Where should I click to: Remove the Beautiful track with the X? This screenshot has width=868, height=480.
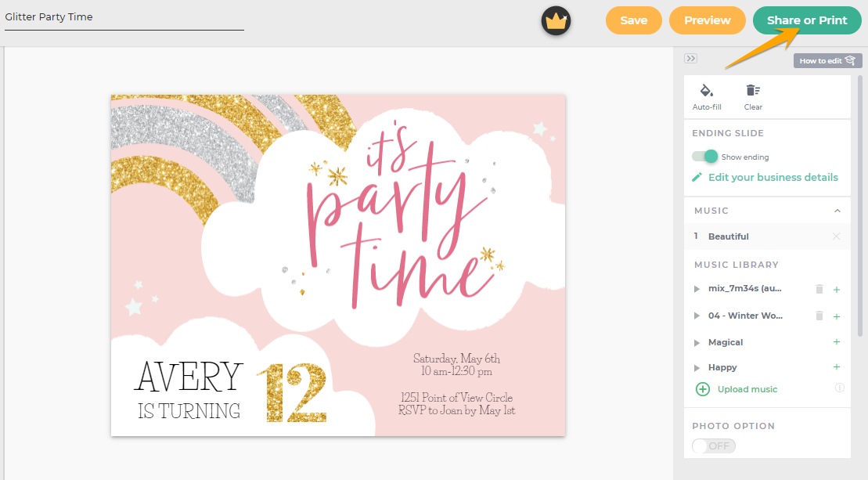tap(837, 236)
